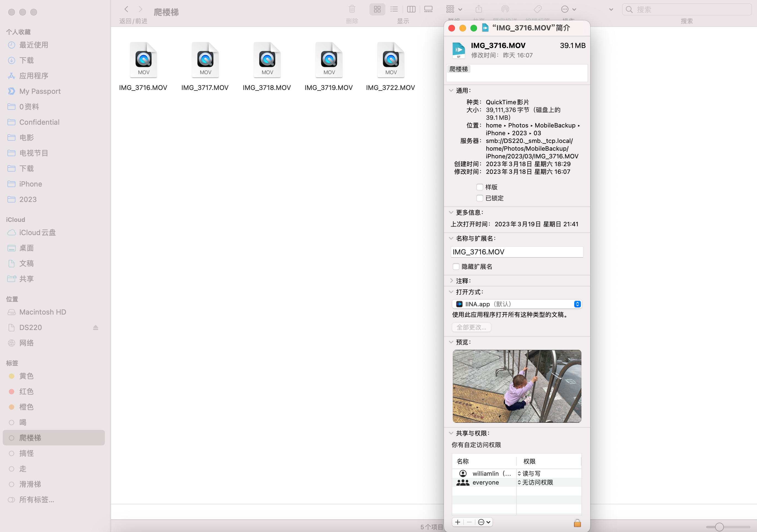
Task: Collapse the 通用 general section
Action: tap(451, 90)
